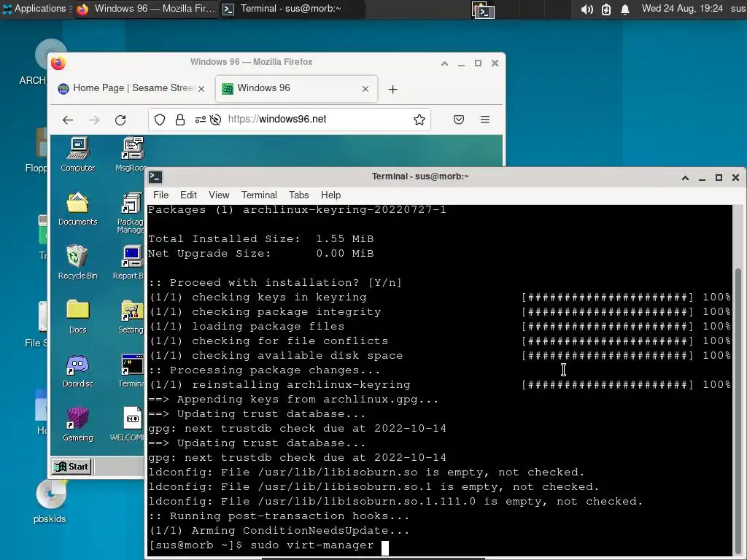747x560 pixels.
Task: Maximize the terminal window
Action: [x=719, y=178]
